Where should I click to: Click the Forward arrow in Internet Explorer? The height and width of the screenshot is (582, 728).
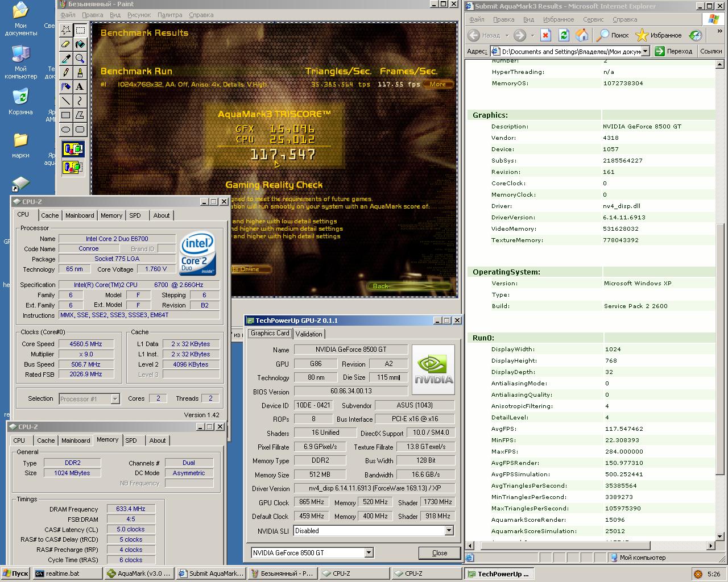click(x=519, y=35)
